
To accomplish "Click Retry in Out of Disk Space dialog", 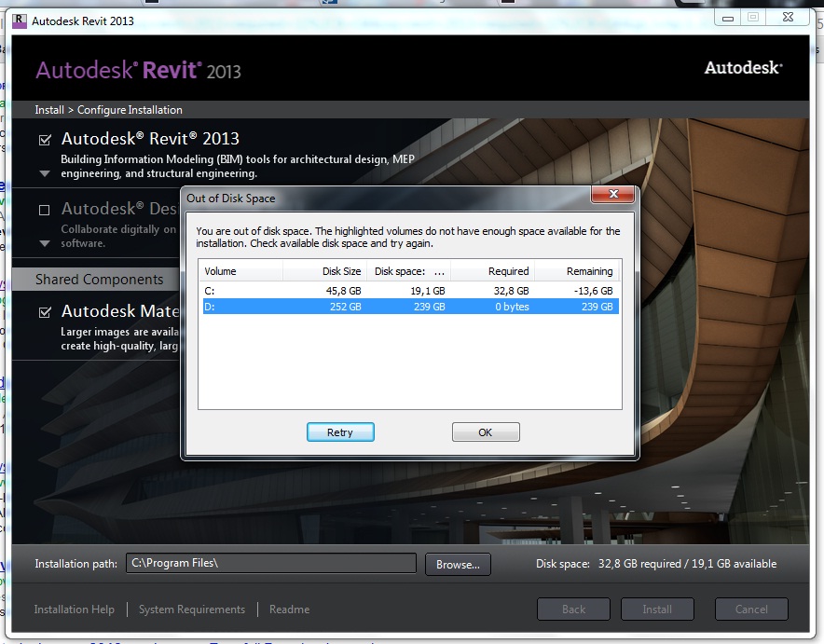I will (340, 432).
